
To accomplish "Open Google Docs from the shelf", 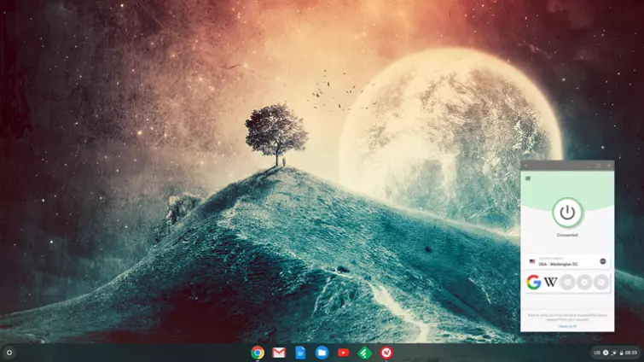I will (x=300, y=353).
